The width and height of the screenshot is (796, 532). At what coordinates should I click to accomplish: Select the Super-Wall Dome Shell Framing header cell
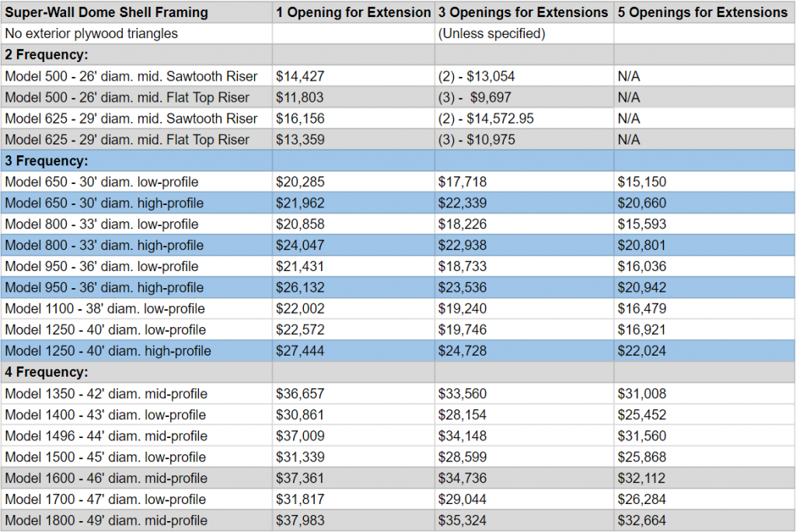137,12
